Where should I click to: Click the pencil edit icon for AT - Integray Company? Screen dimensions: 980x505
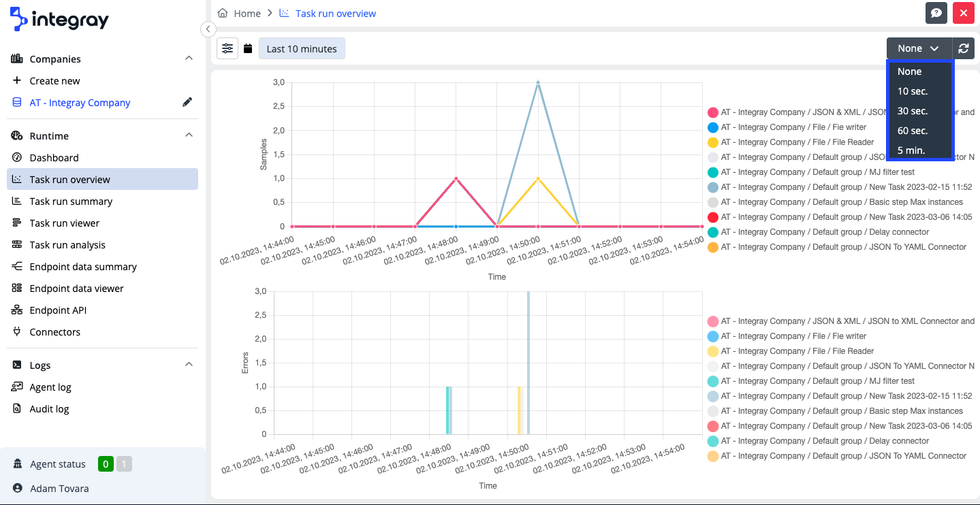[x=187, y=103]
